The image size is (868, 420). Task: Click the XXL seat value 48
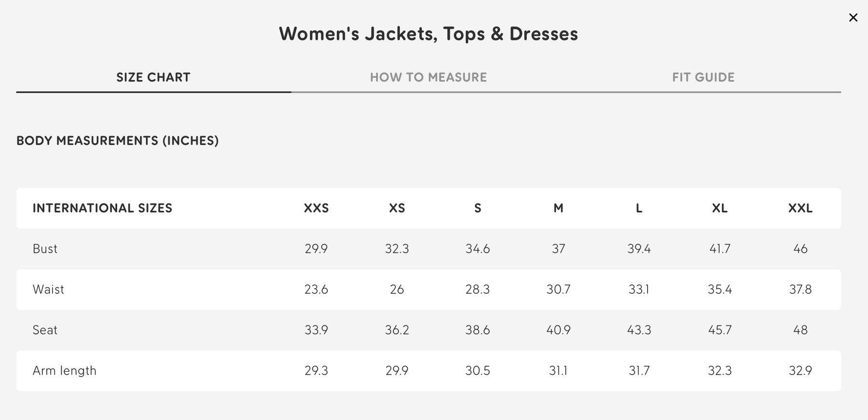(800, 330)
